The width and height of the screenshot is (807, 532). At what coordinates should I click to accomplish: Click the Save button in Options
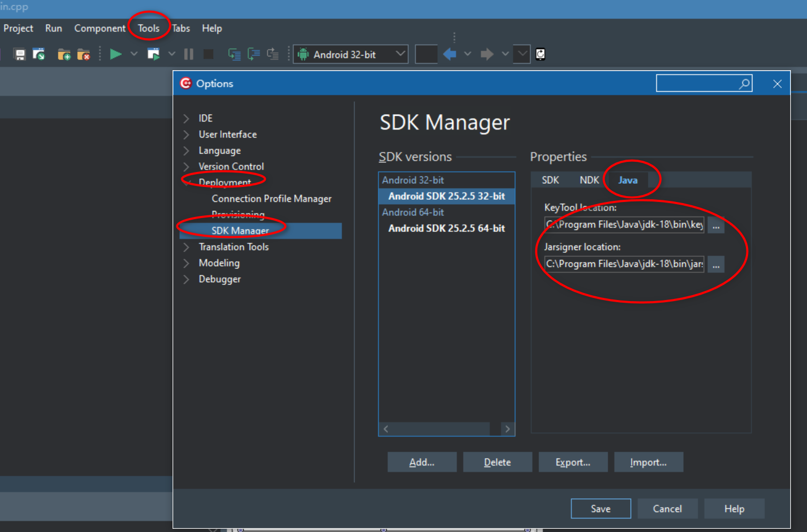pos(601,508)
